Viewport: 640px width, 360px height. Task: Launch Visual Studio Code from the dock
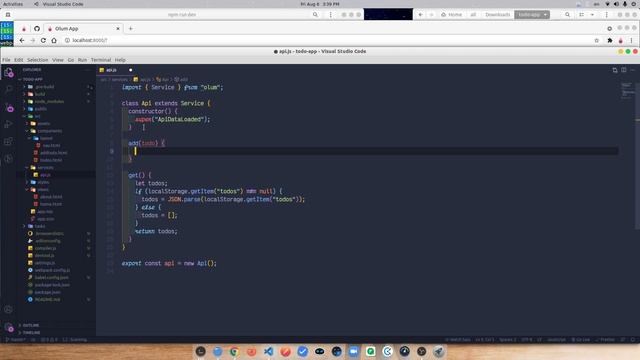269,351
